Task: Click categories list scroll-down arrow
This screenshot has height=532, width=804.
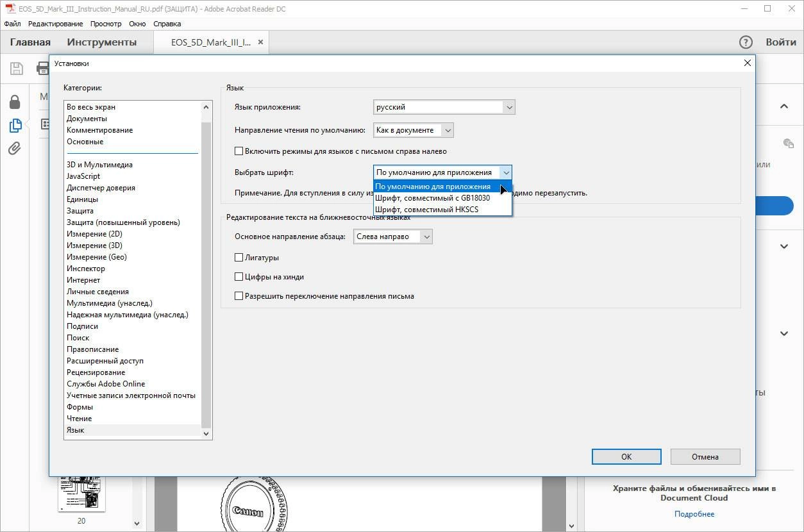Action: pos(206,433)
